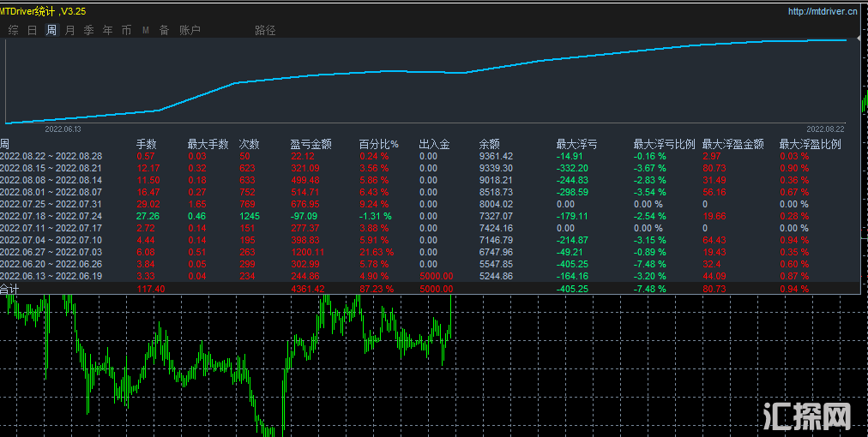Click the 周 weekly tab
The height and width of the screenshot is (437, 868).
coord(51,31)
